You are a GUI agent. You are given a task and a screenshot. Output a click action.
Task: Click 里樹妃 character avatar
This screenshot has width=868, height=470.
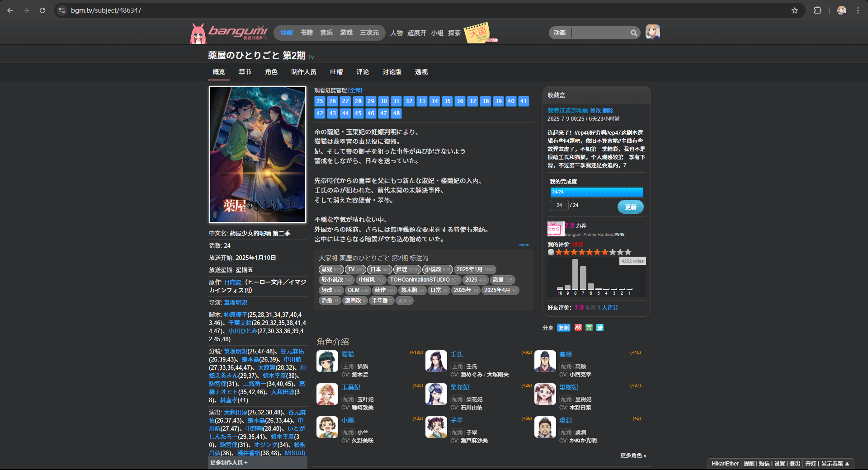click(x=545, y=394)
